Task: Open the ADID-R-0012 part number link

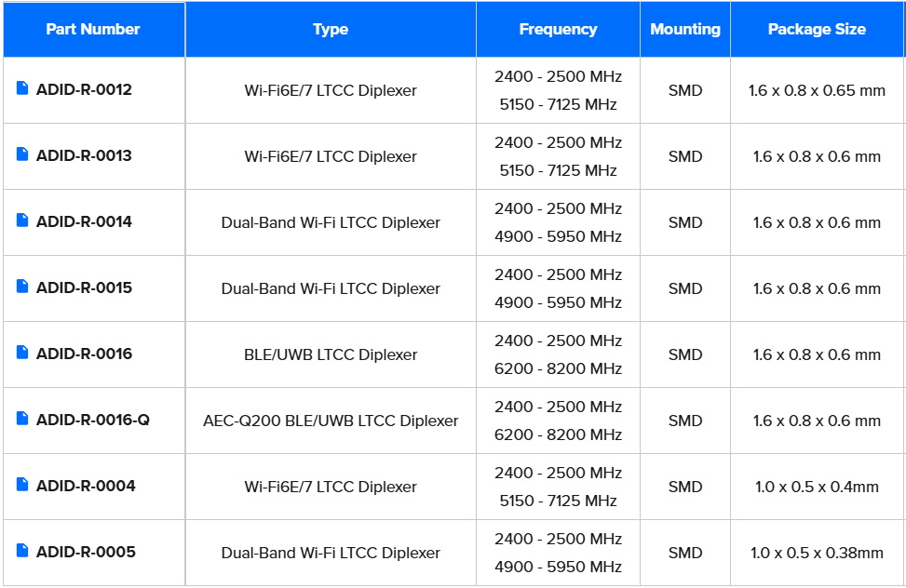Action: coord(84,89)
